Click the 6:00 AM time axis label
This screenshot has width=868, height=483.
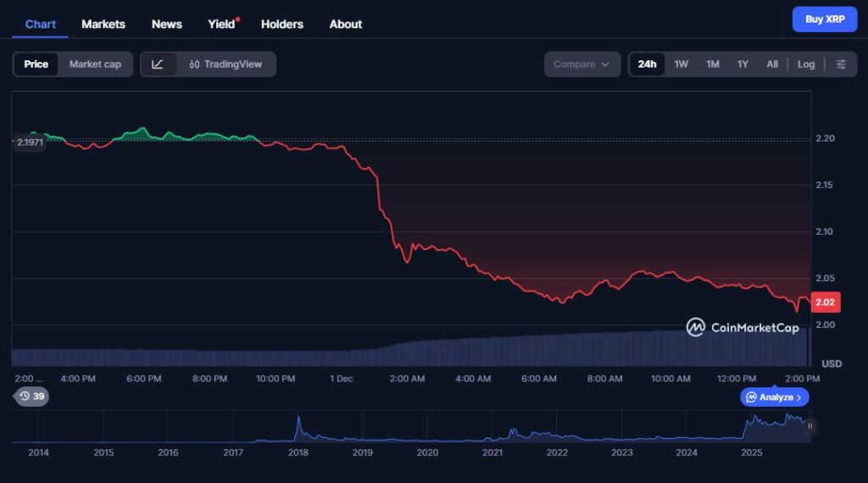(x=538, y=379)
